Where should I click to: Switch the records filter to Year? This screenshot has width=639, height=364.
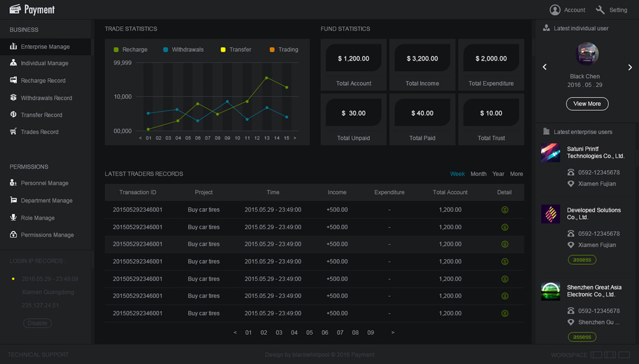click(x=498, y=174)
